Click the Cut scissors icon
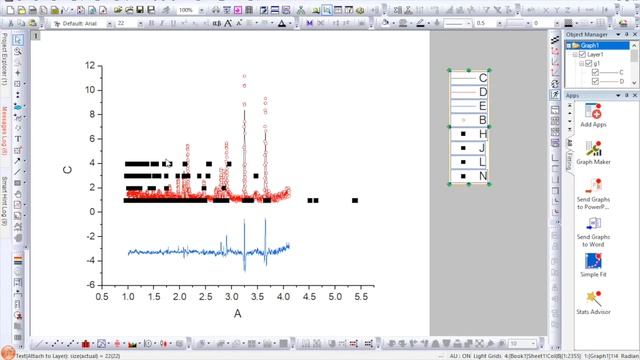This screenshot has height=360, width=640. click(11, 23)
